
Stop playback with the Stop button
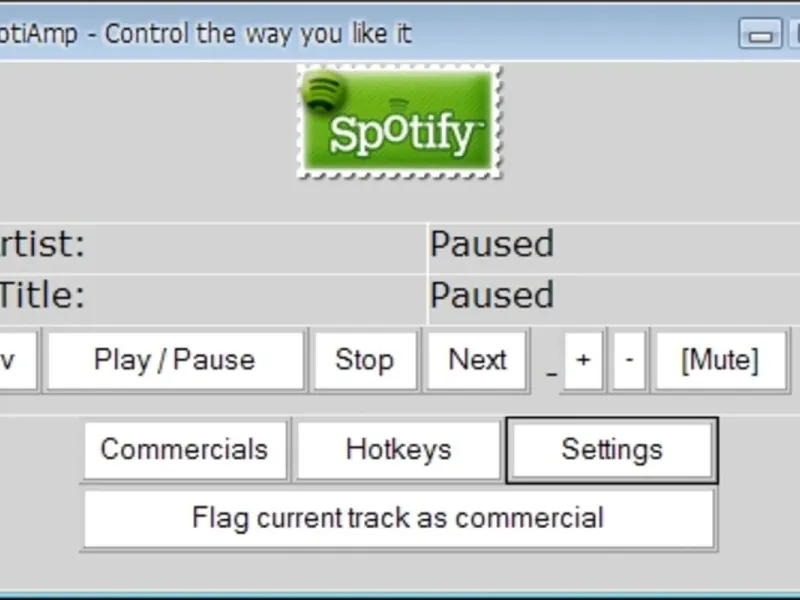point(364,360)
